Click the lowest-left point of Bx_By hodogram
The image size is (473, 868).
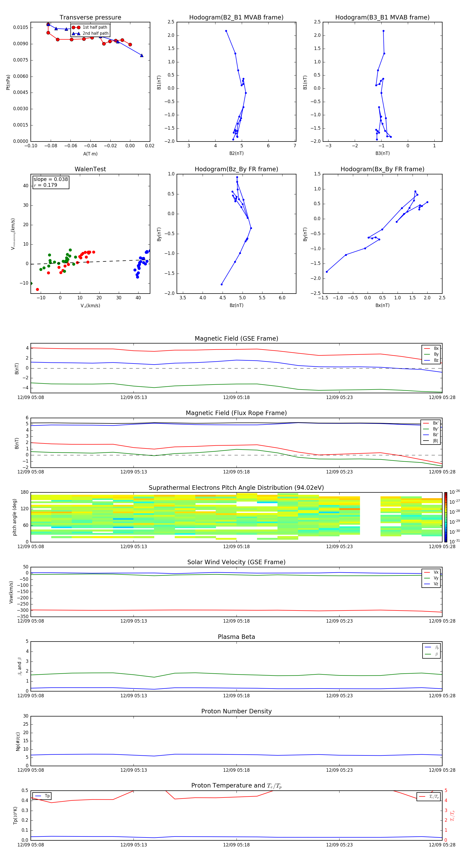(x=327, y=272)
